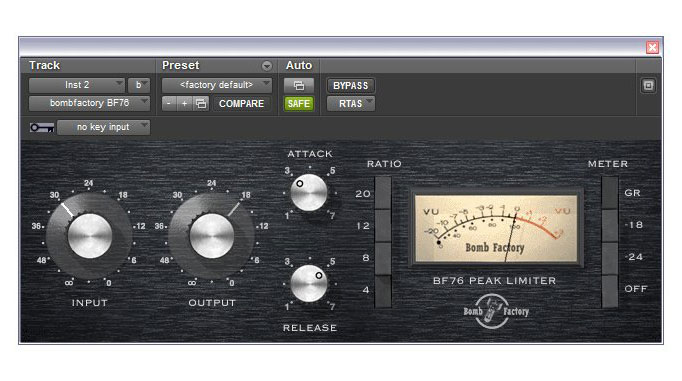
Task: Click the INPUT knob
Action: tap(90, 236)
